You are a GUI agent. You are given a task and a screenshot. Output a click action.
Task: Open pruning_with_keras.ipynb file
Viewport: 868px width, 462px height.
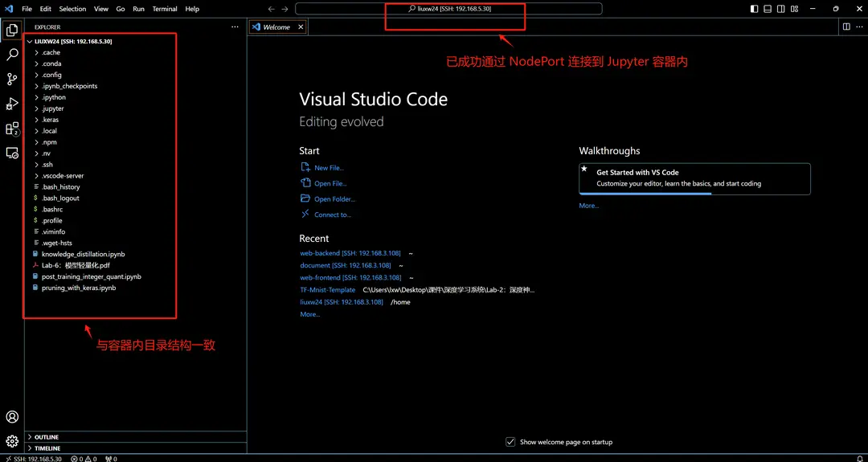[79, 288]
